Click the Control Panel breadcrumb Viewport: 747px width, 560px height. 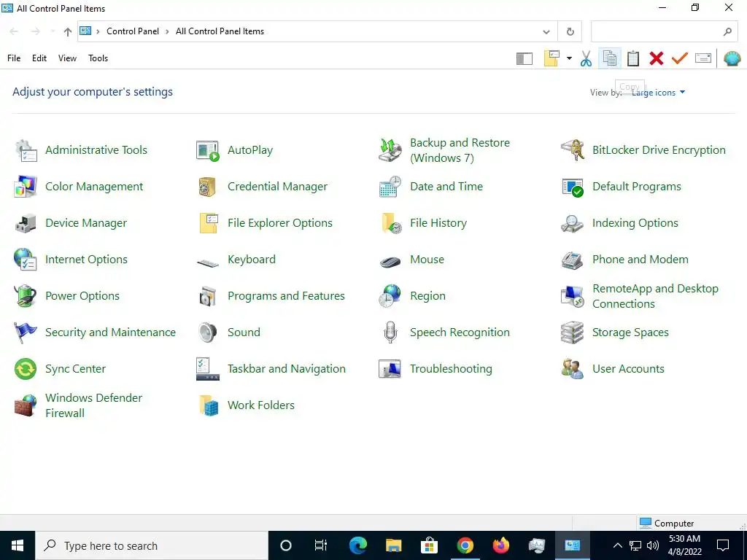click(x=133, y=31)
